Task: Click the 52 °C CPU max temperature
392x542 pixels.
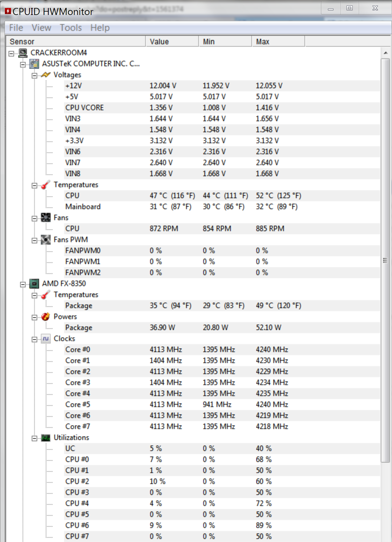Action: click(279, 196)
